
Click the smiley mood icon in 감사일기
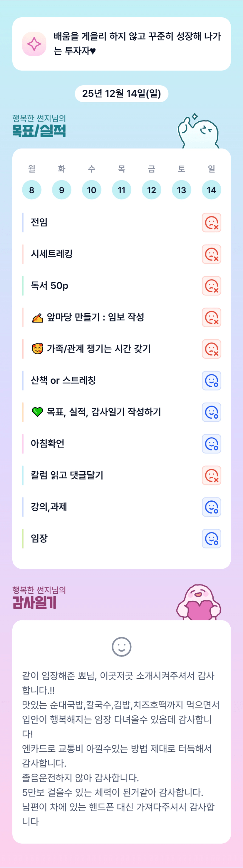click(x=122, y=647)
